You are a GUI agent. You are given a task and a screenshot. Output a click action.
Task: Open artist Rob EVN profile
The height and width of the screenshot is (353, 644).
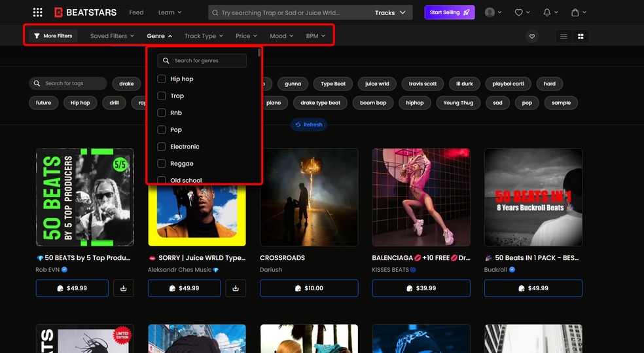pos(48,270)
